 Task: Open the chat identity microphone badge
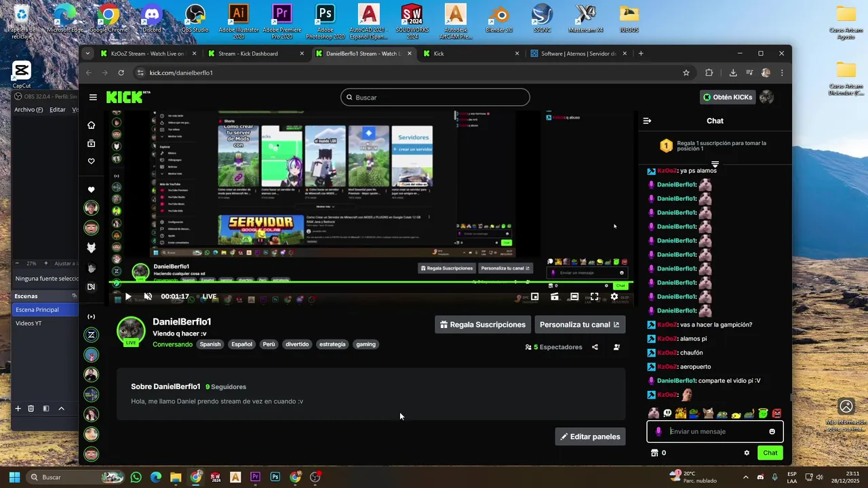(x=658, y=432)
